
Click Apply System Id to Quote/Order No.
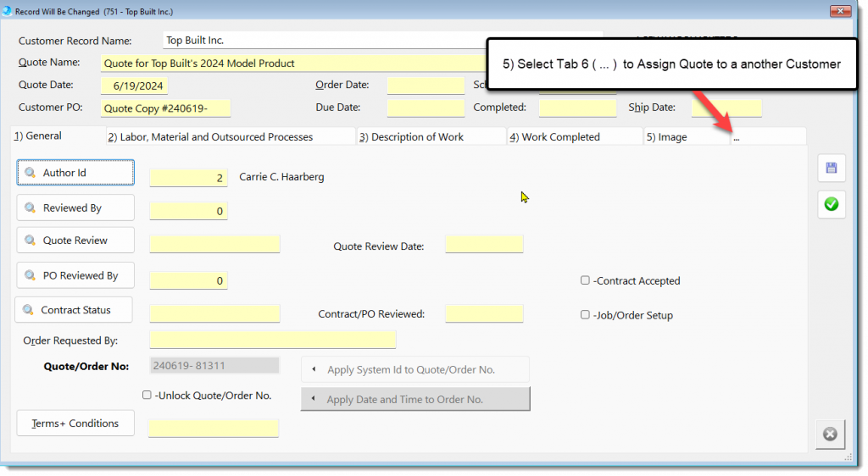pos(415,369)
